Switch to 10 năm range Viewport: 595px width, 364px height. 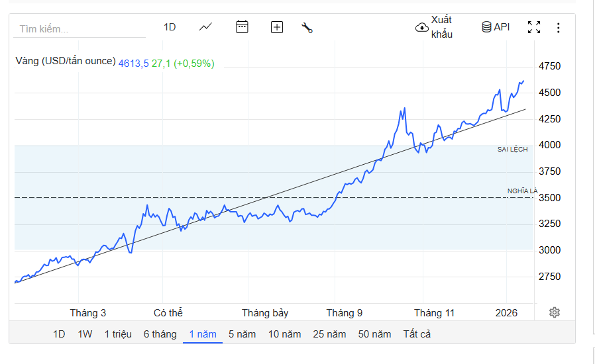coord(284,334)
